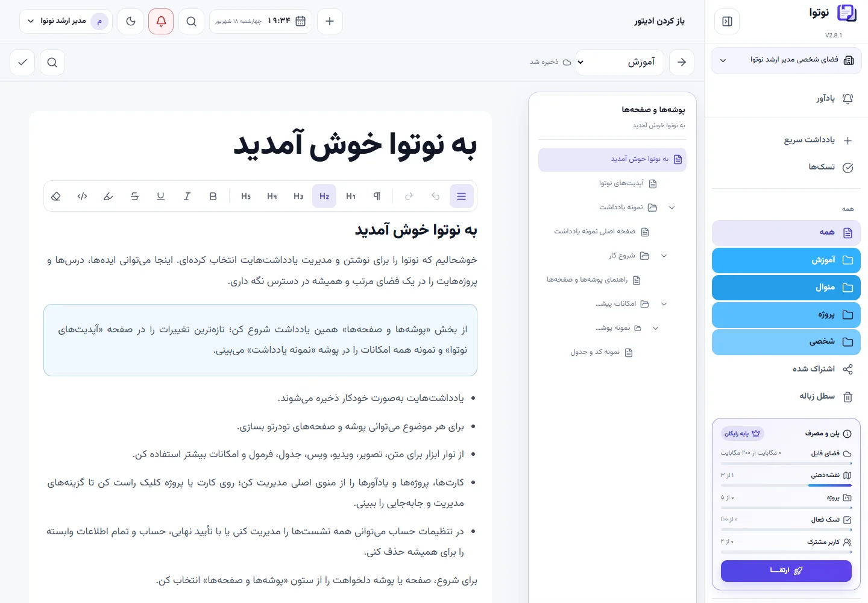Toggle dark mode with the moon icon

pos(131,21)
